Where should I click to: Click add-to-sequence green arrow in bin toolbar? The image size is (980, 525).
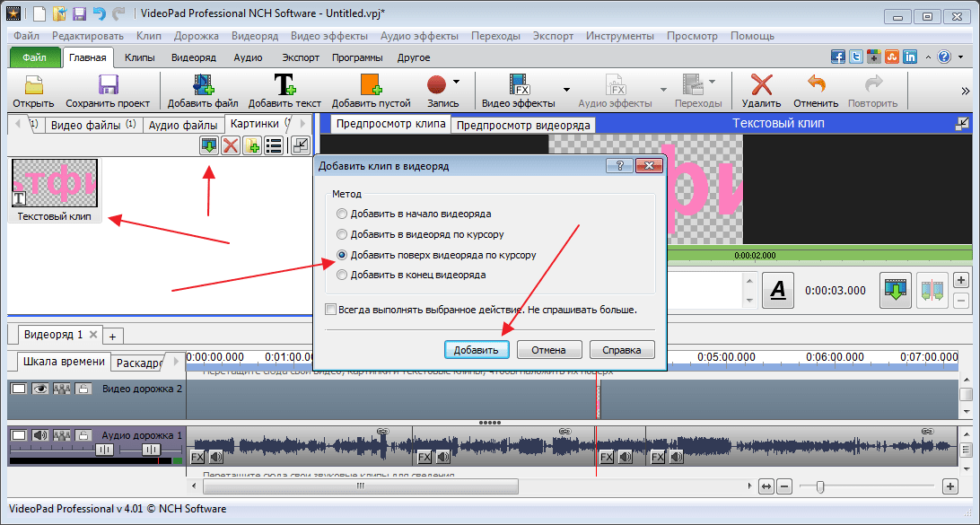209,145
